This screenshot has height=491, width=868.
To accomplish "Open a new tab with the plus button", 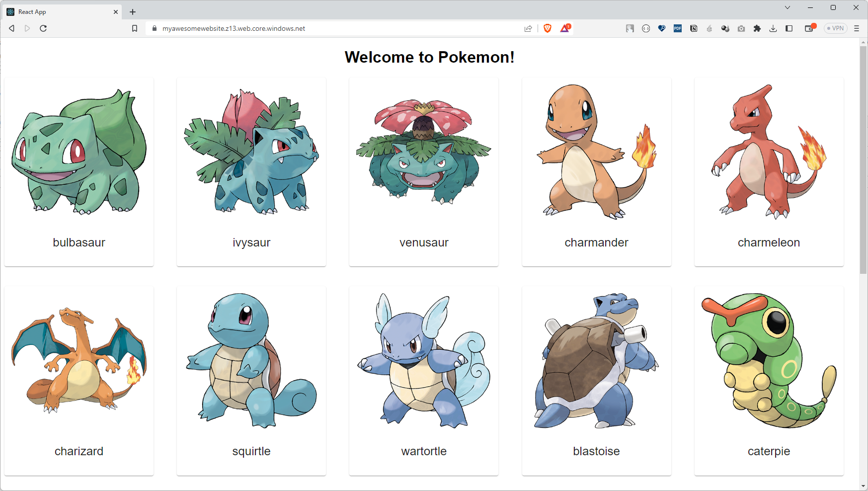I will [133, 12].
